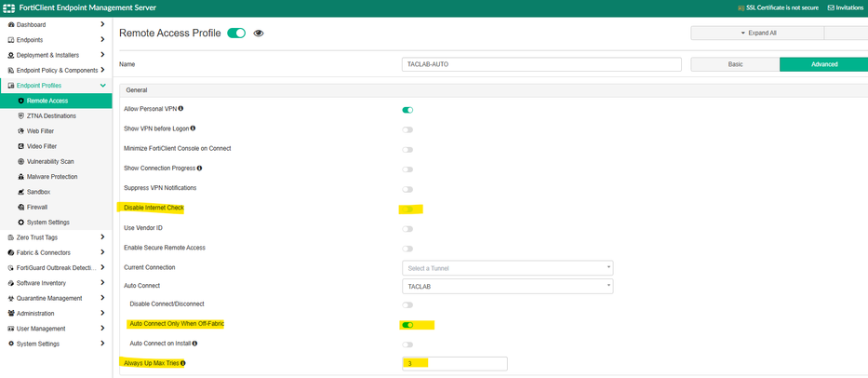Click the Video Filter icon
The image size is (868, 378).
click(x=21, y=146)
